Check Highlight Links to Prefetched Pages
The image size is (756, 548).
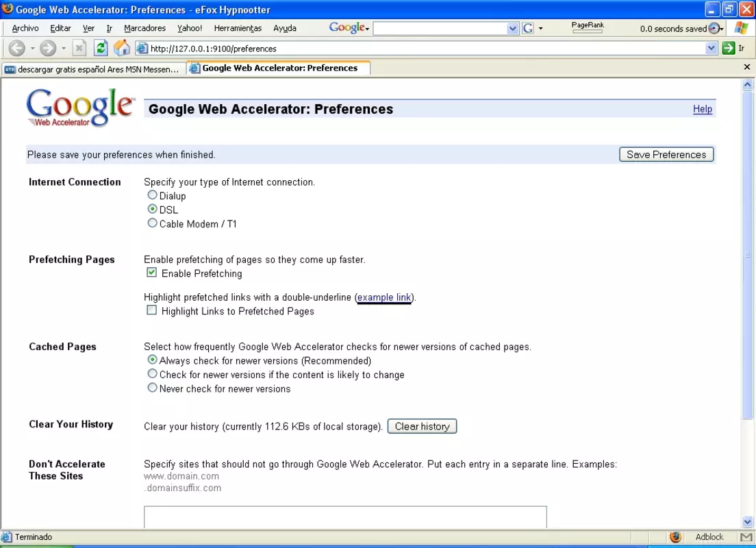[x=152, y=310]
